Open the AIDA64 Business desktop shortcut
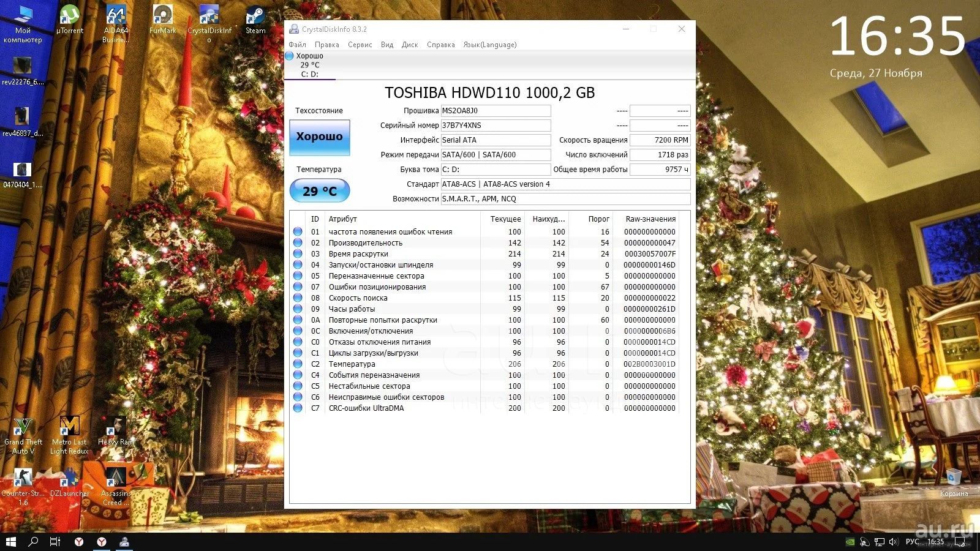Screen dimensions: 980x551 116,23
